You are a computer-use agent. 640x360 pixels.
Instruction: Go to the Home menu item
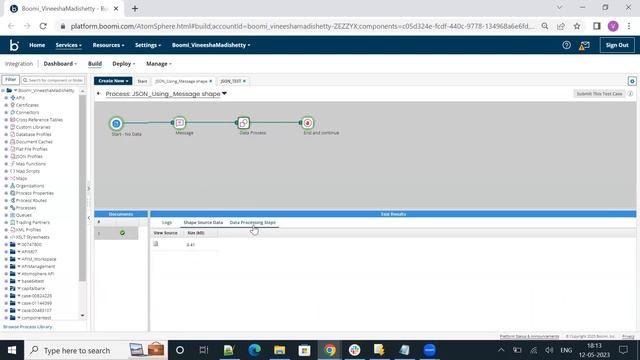tap(37, 45)
